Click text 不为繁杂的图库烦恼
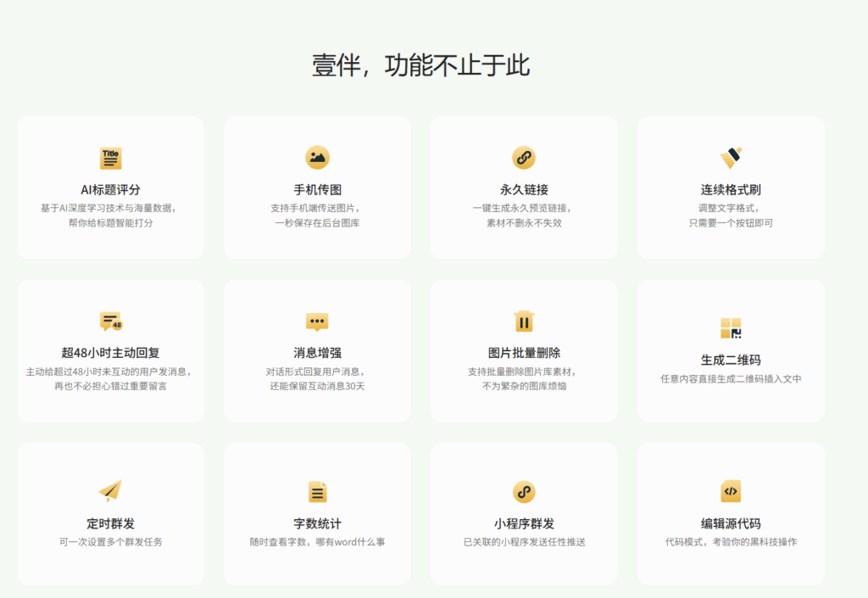Screen dimensions: 868x598 [x=524, y=386]
